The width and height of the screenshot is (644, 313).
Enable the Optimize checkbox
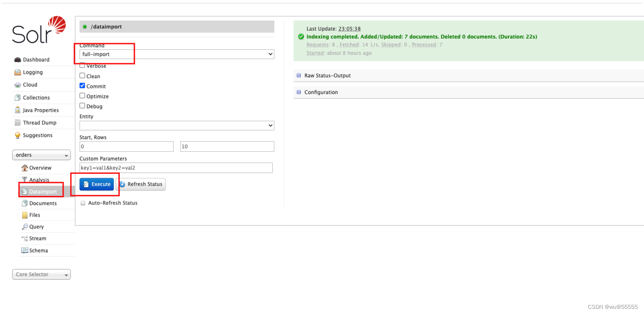click(x=82, y=96)
